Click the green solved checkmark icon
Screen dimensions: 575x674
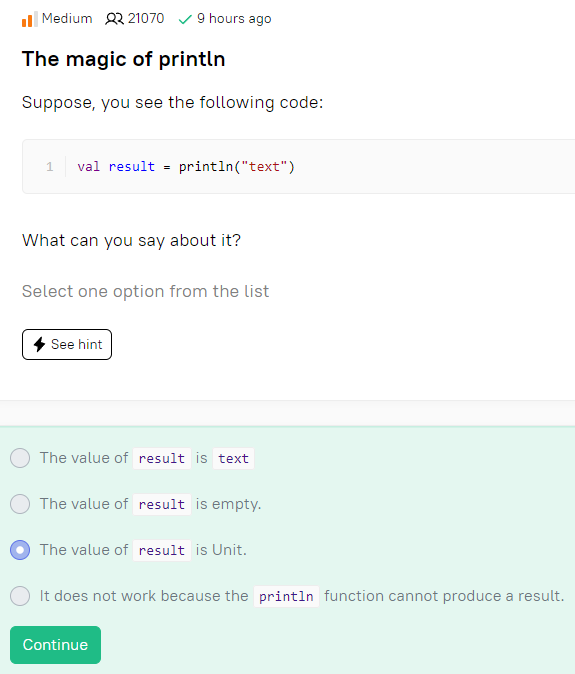click(x=185, y=19)
